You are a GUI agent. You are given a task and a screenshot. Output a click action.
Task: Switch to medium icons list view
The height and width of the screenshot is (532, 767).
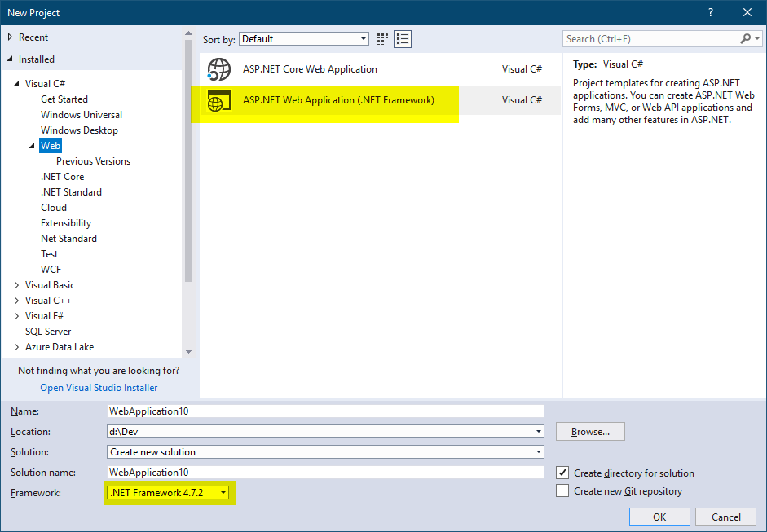403,39
